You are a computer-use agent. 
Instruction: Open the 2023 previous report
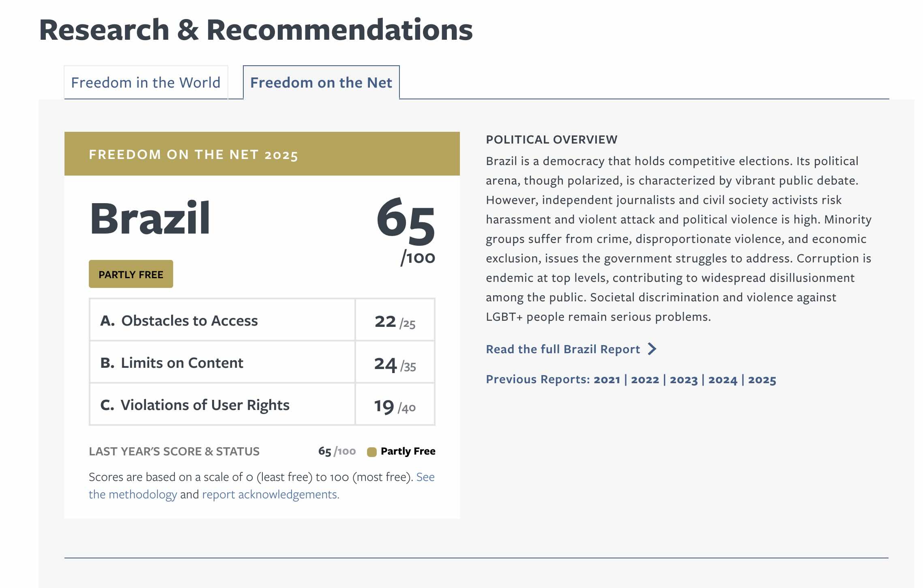point(683,380)
